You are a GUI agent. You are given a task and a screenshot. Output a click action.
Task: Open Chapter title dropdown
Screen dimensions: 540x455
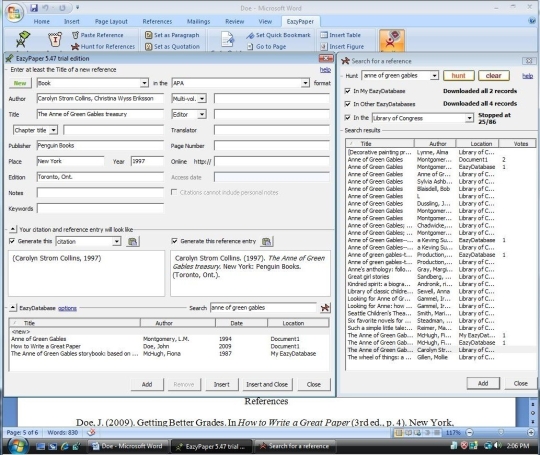coord(54,131)
